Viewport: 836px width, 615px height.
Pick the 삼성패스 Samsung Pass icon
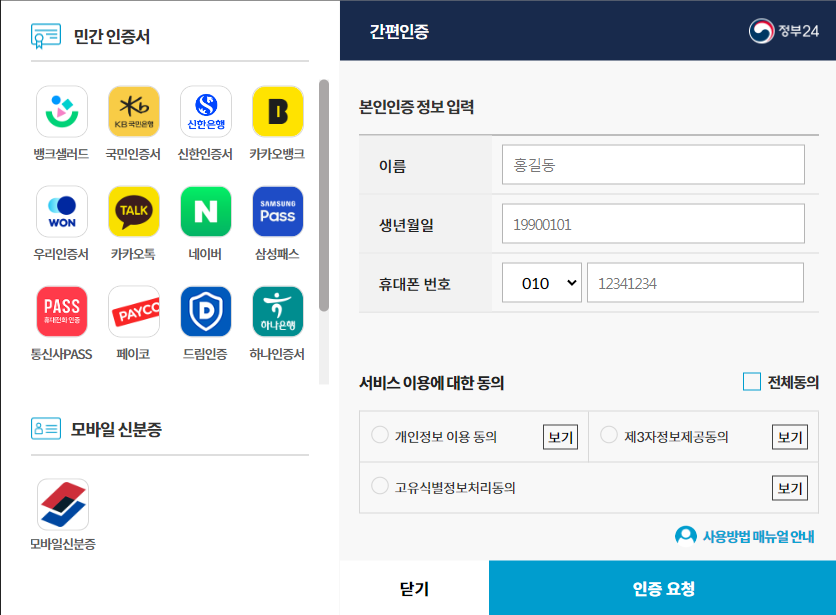tap(278, 211)
